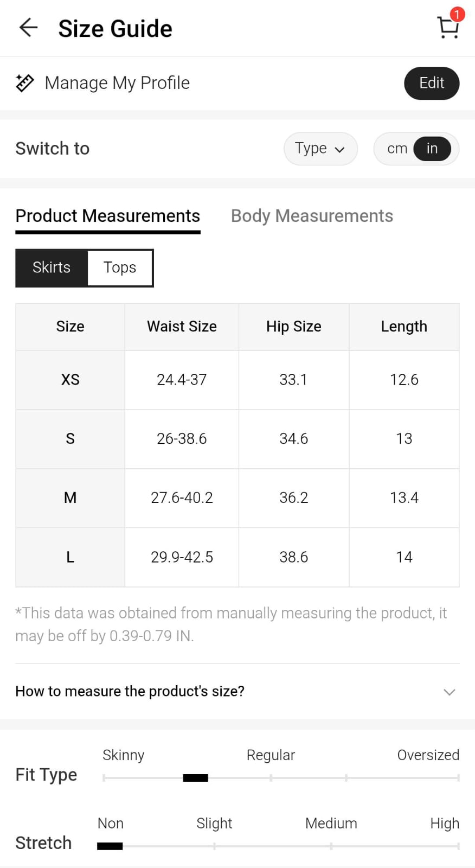Image resolution: width=475 pixels, height=868 pixels.
Task: Select the Tops size chart
Action: coord(120,267)
